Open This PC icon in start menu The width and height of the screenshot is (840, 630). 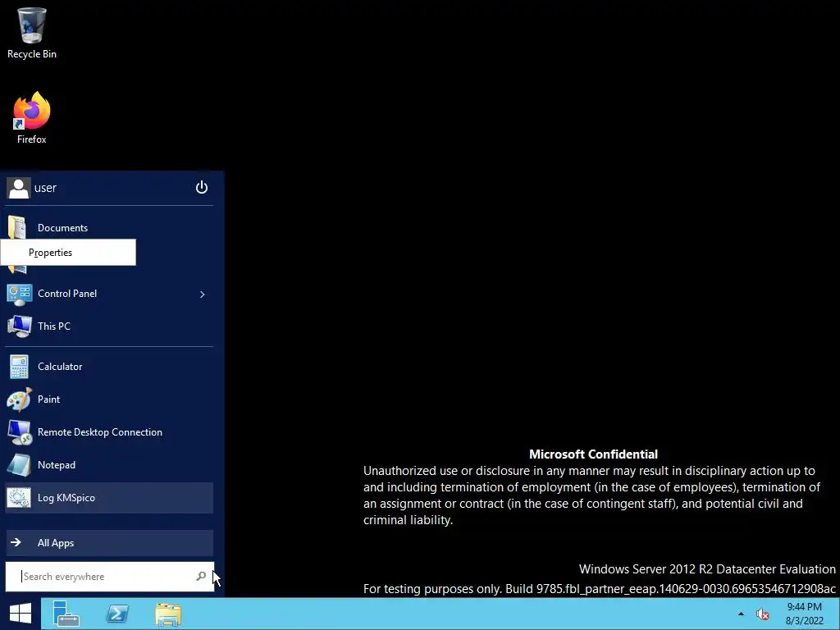click(20, 326)
